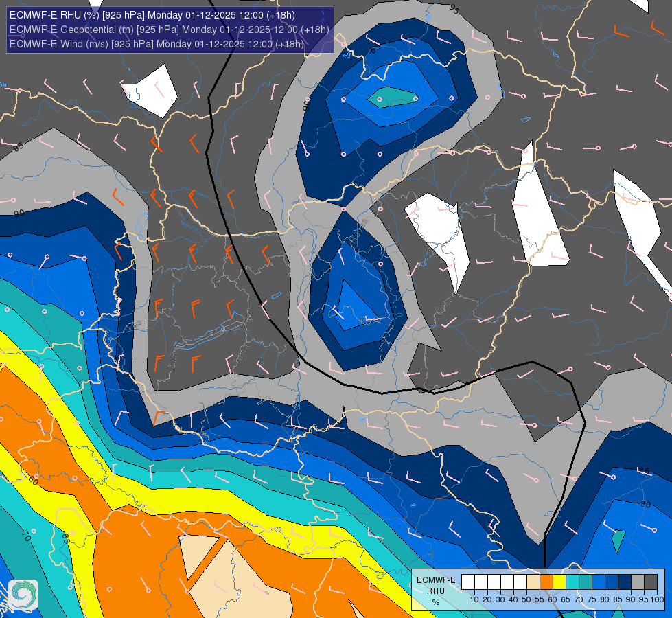Pick the white legend swatch between 40 and 50
Screen dimensions: 672x618
click(520, 582)
